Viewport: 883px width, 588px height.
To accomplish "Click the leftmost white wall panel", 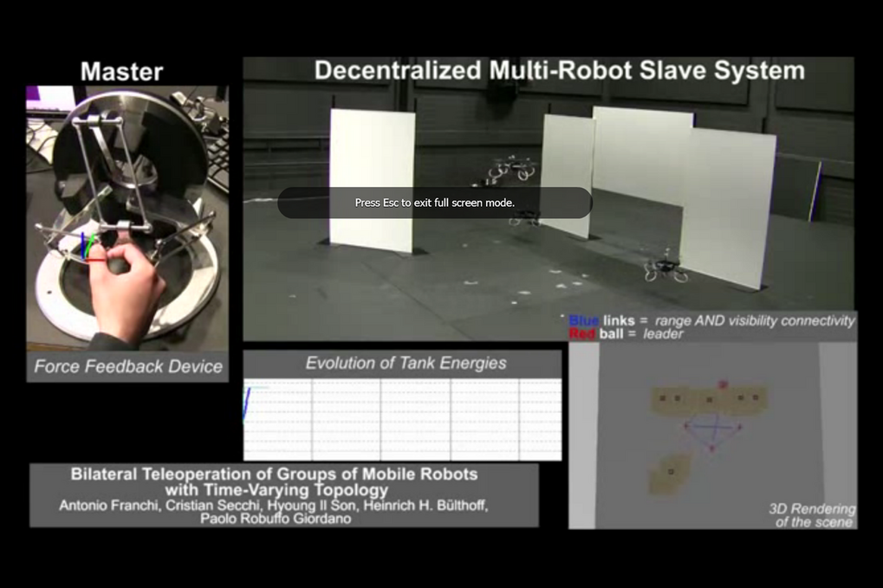I will [373, 180].
